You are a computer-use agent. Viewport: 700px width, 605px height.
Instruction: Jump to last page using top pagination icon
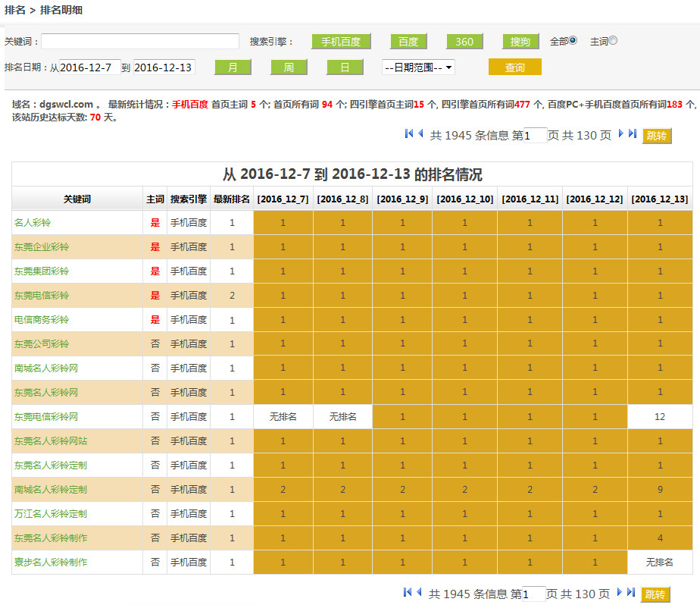pos(633,133)
